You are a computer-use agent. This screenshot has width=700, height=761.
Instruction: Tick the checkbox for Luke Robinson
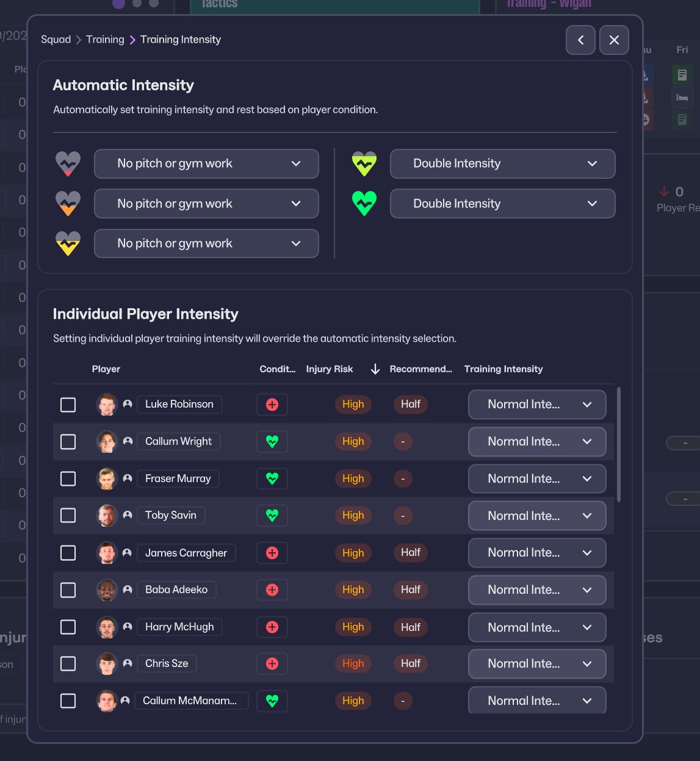(x=68, y=405)
